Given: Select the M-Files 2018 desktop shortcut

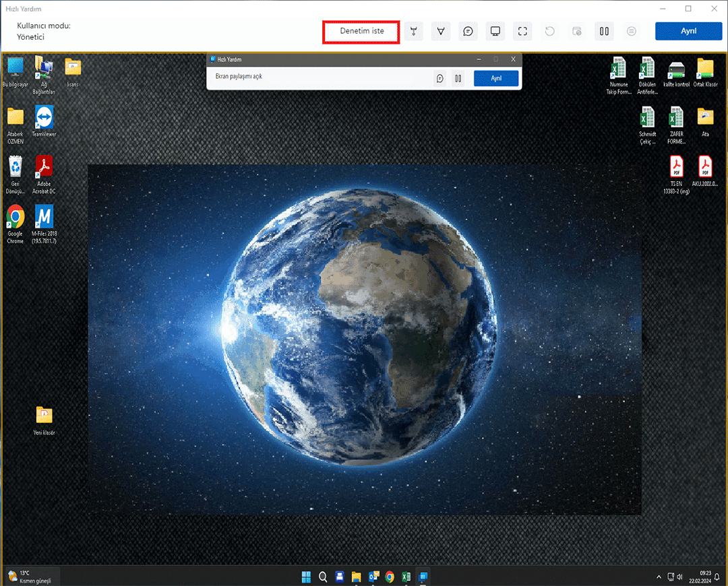Looking at the screenshot, I should pyautogui.click(x=44, y=220).
